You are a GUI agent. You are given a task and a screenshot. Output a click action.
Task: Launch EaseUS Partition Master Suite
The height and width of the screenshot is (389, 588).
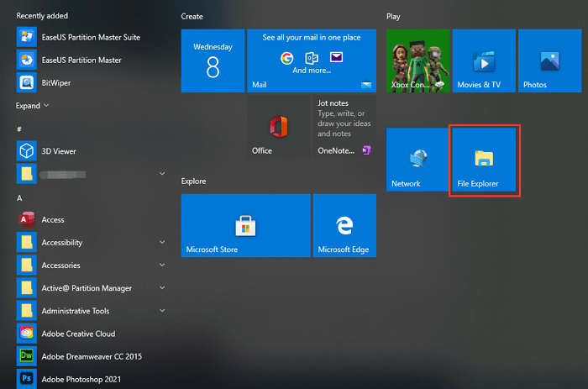pyautogui.click(x=90, y=37)
